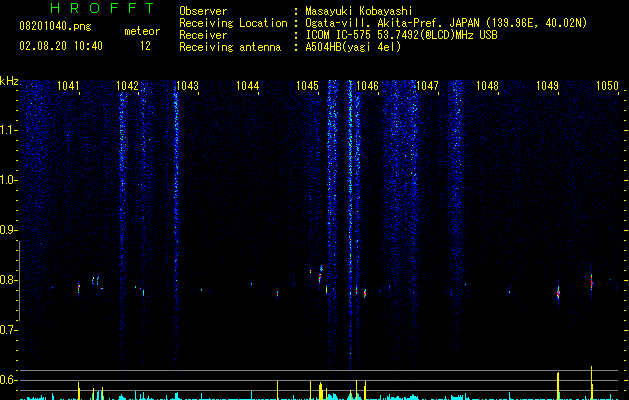Click the 0.9 kHz frequency label

(8, 230)
